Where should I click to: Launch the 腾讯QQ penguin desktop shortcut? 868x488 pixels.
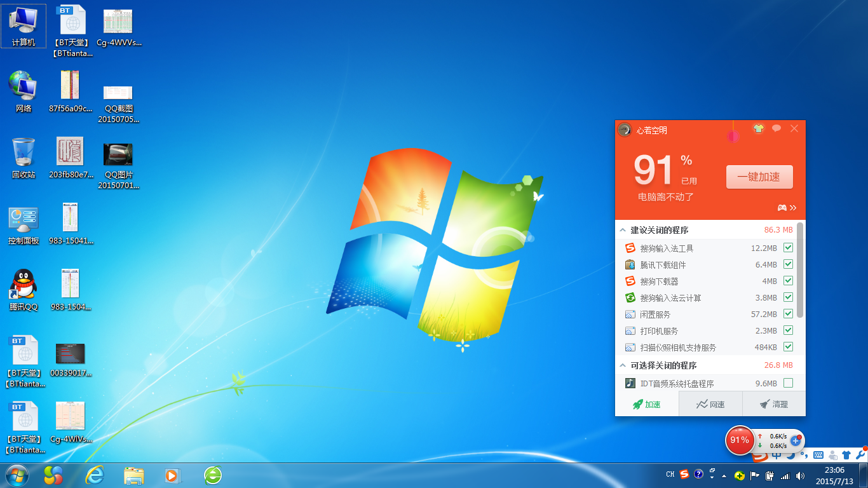pyautogui.click(x=24, y=291)
